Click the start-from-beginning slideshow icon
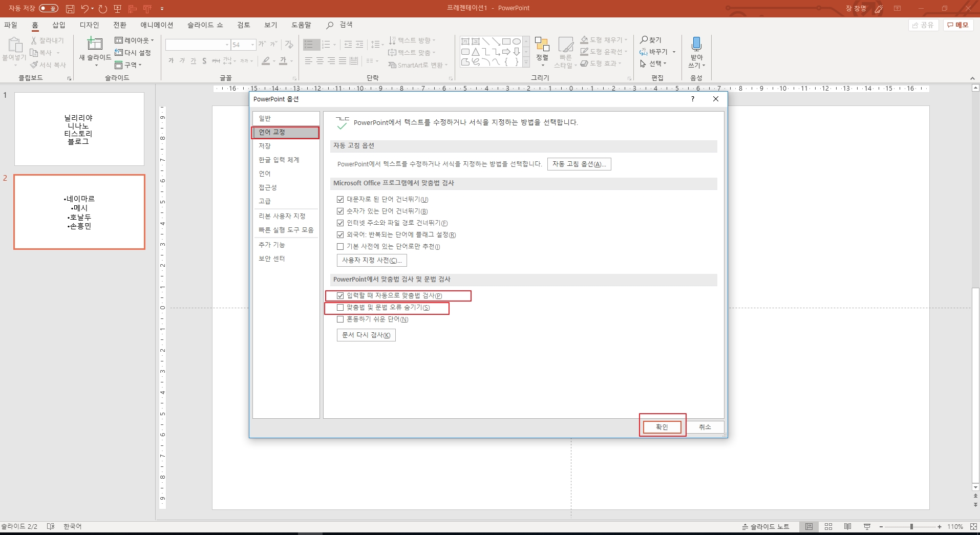 pyautogui.click(x=118, y=9)
